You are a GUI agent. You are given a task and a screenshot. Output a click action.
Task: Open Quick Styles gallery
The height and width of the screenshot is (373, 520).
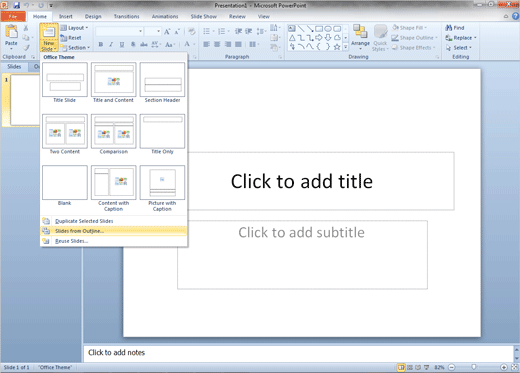click(380, 38)
